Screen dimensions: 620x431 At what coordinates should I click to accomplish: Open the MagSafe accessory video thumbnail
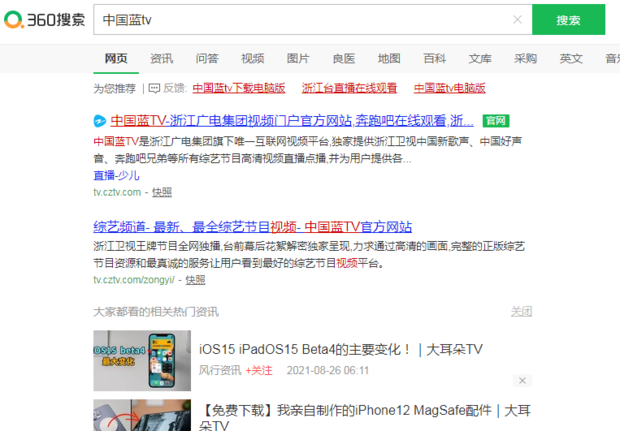(142, 415)
